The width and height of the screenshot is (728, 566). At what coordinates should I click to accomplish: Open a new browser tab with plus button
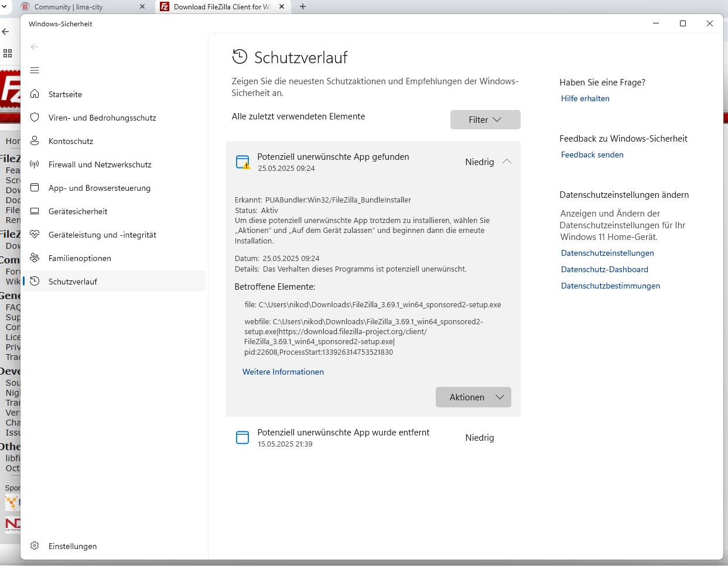click(x=303, y=7)
